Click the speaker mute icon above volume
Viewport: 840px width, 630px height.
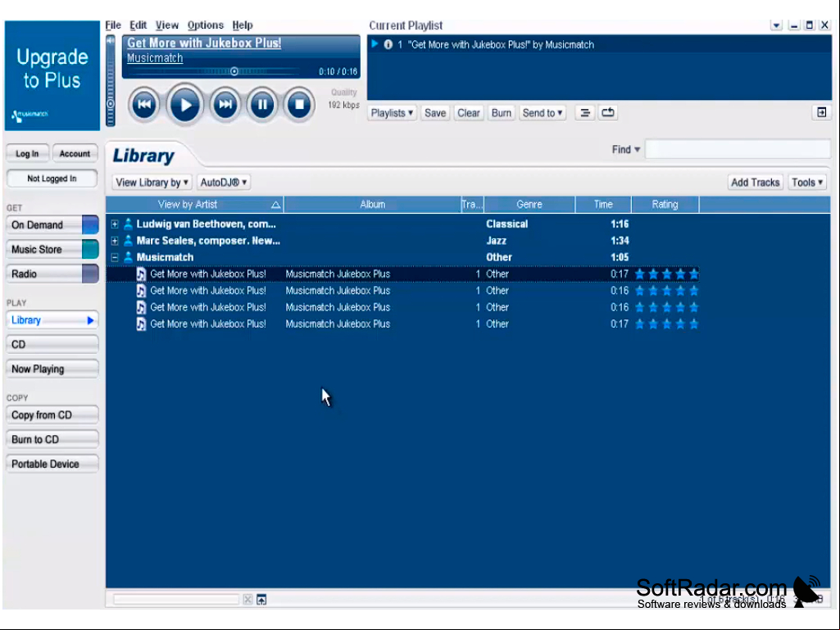[x=111, y=41]
